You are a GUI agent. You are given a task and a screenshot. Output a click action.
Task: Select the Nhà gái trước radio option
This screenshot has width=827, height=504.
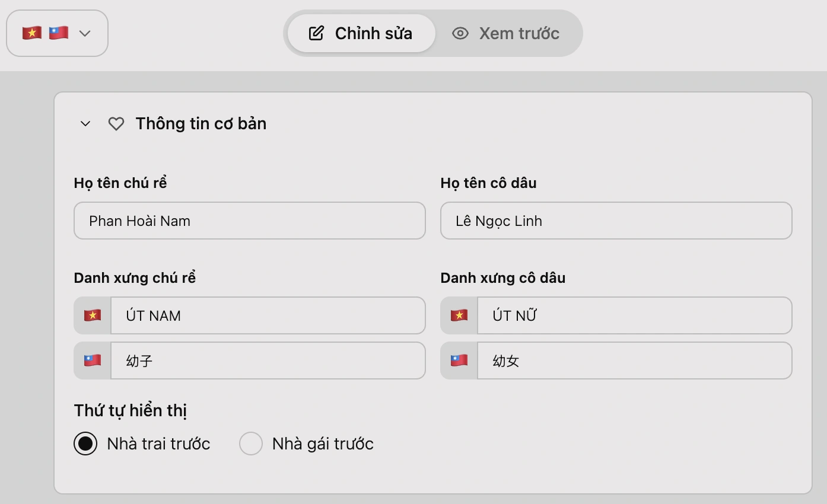tap(251, 443)
